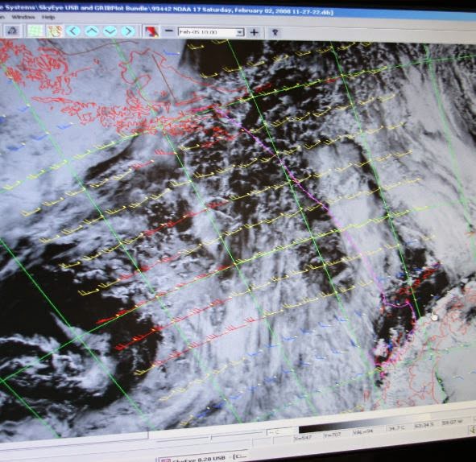
Task: Pan the image down with the arrow
Action: point(110,31)
